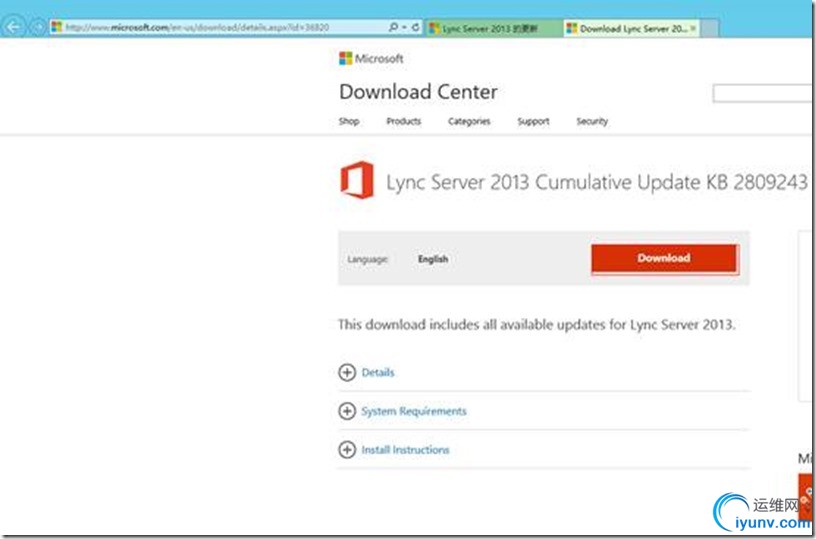The width and height of the screenshot is (816, 539).
Task: Open the Support menu
Action: coord(533,121)
